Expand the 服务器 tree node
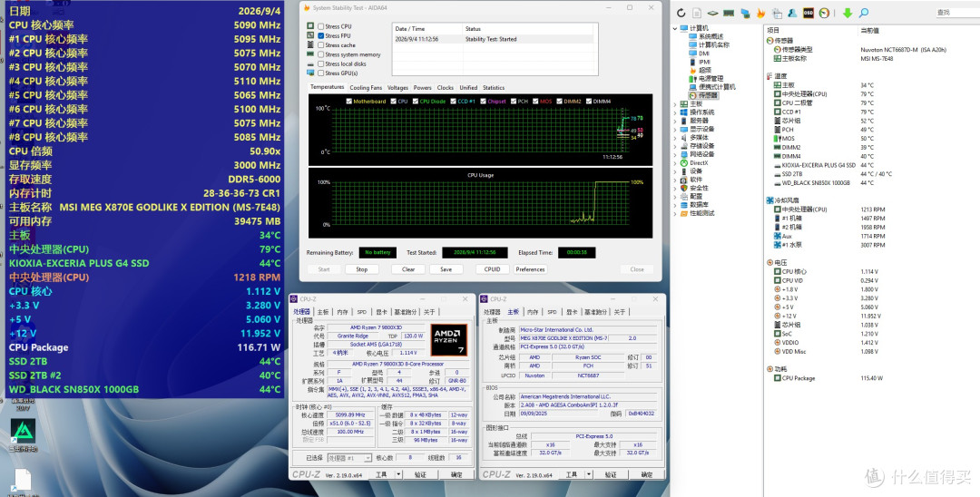 tap(675, 121)
